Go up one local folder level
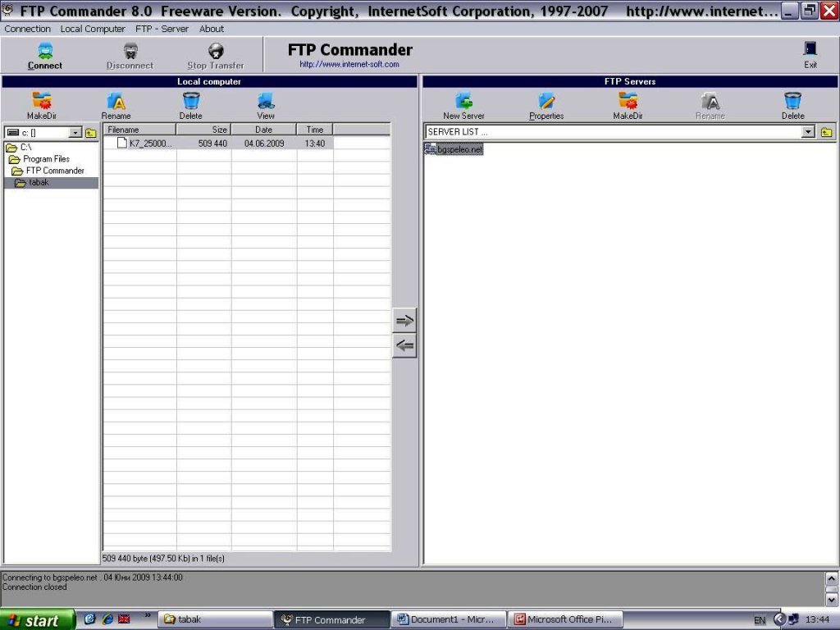The image size is (840, 630). (90, 133)
